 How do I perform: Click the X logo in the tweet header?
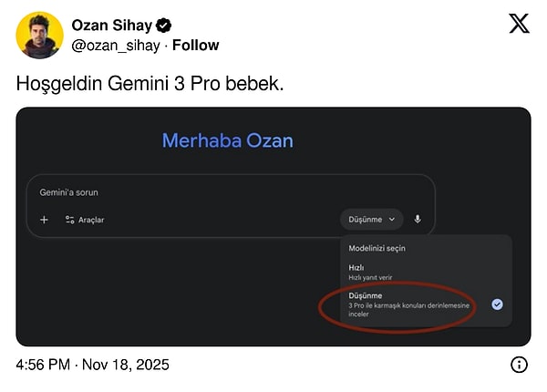[x=519, y=25]
